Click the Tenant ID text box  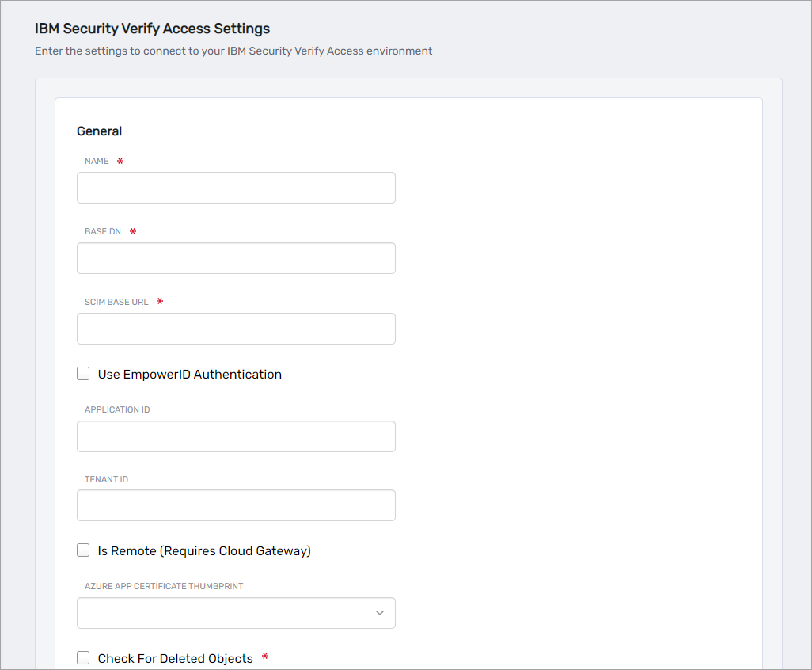[236, 505]
